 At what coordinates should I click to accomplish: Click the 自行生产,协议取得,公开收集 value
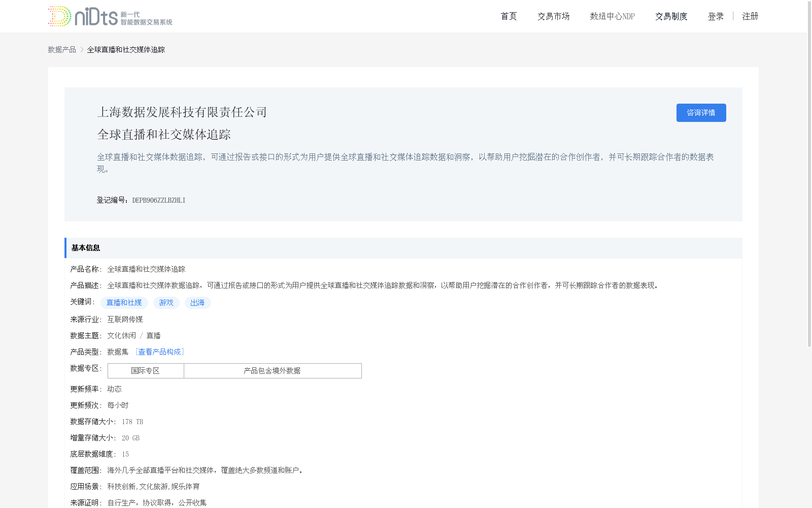point(157,503)
